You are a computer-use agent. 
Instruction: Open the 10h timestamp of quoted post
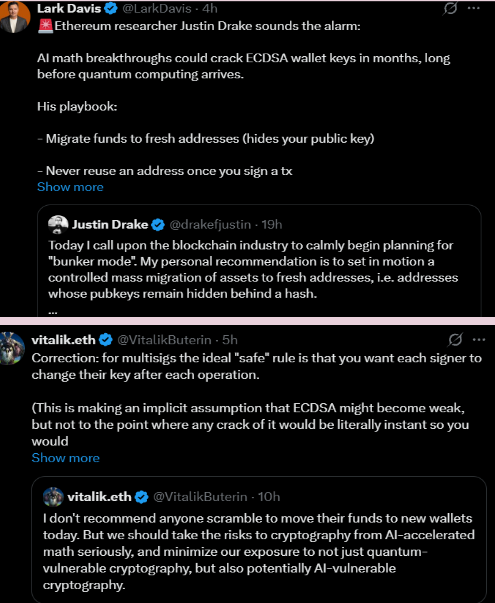269,497
